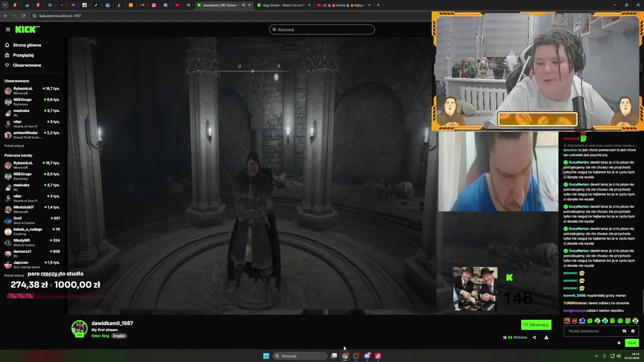Pick the first brown face emote
The width and height of the screenshot is (644, 362).
pos(567,321)
